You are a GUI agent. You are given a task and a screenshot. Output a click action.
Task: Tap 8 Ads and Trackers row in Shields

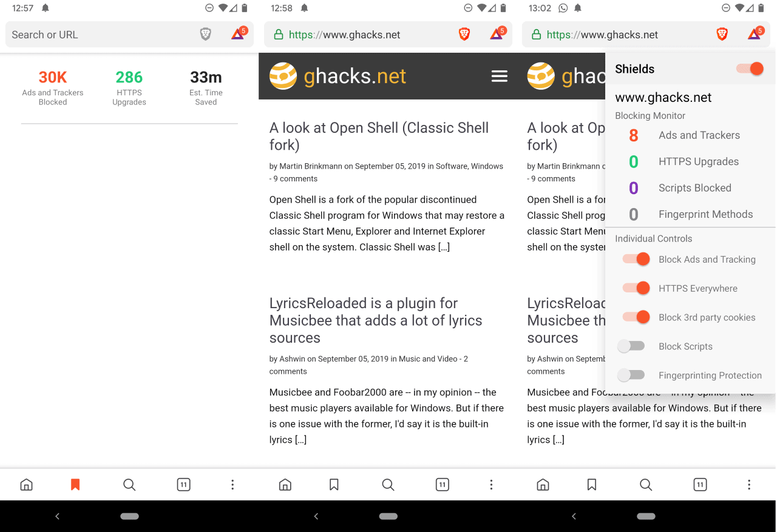point(690,135)
